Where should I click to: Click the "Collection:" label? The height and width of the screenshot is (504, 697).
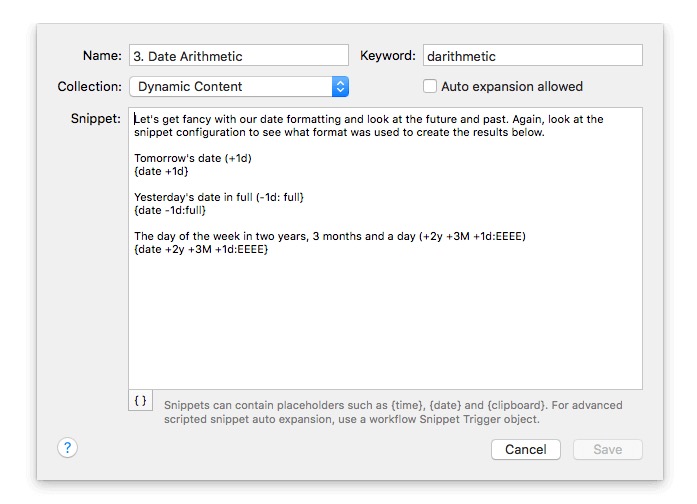[x=90, y=87]
